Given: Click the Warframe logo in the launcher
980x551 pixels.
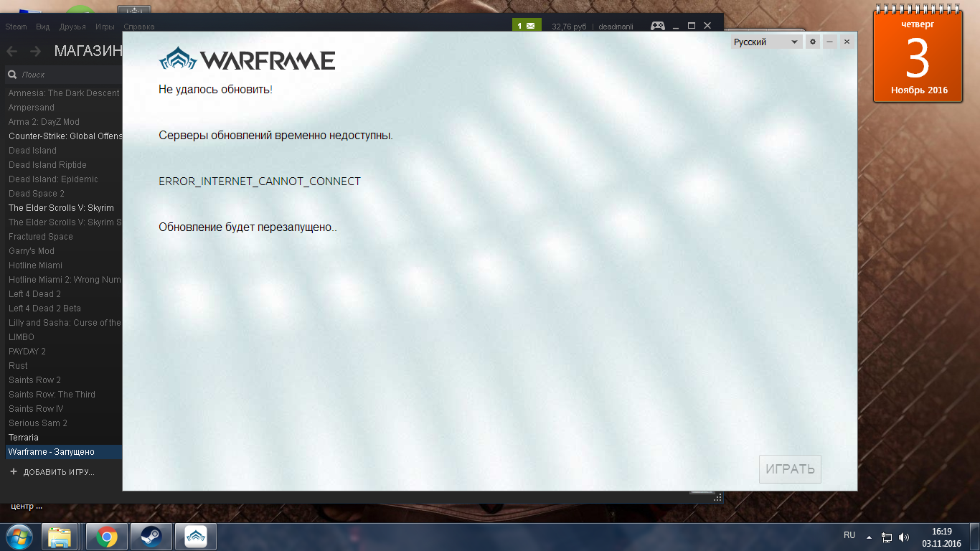Looking at the screenshot, I should click(x=247, y=60).
